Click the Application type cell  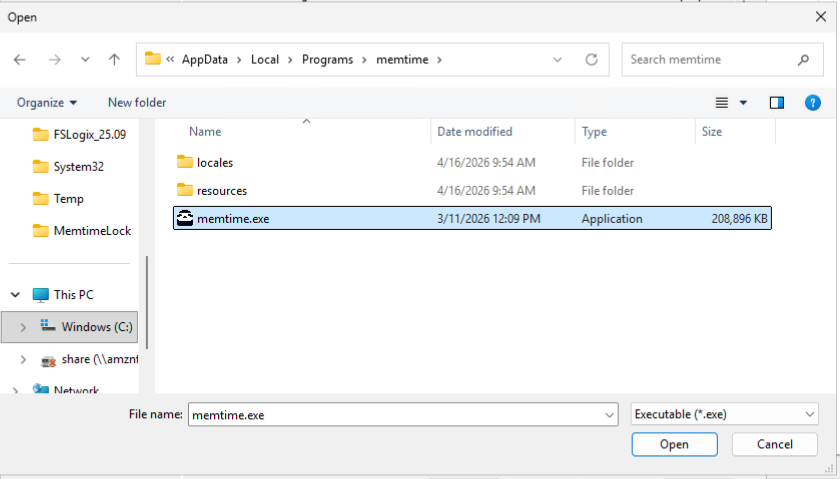coord(612,219)
